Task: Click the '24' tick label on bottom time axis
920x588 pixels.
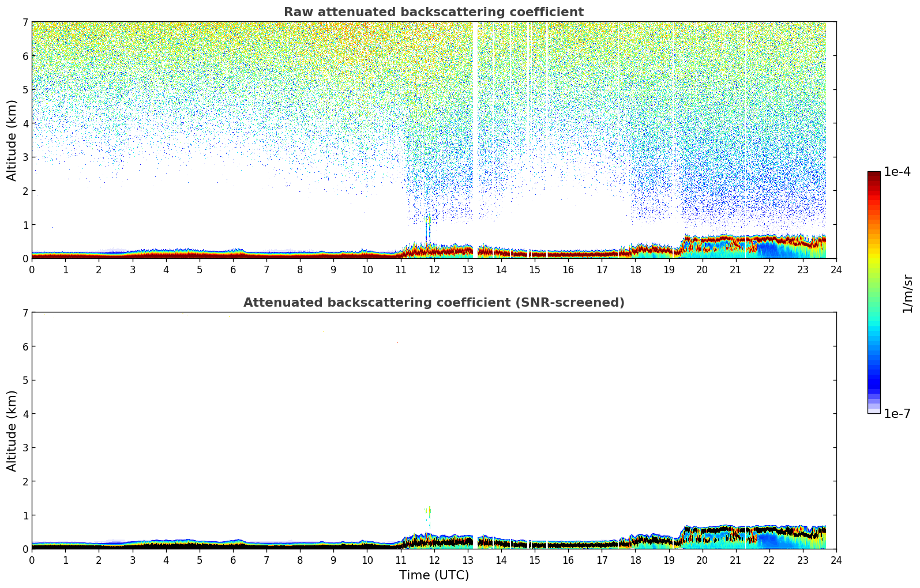Action: (x=836, y=560)
